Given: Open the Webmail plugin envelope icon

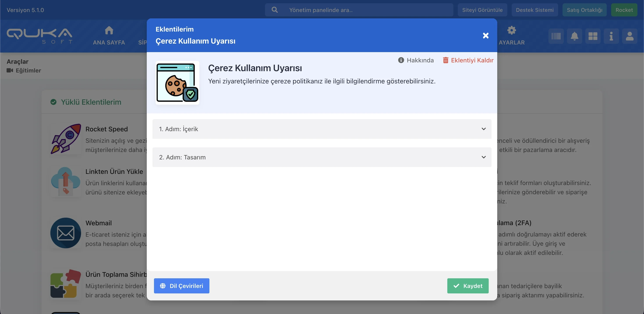Looking at the screenshot, I should coord(66,233).
